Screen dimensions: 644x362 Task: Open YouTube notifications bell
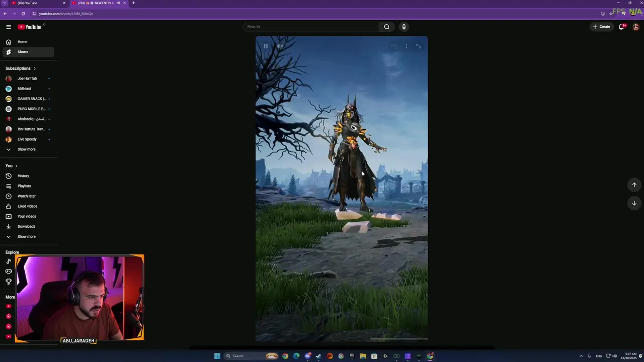pyautogui.click(x=621, y=27)
